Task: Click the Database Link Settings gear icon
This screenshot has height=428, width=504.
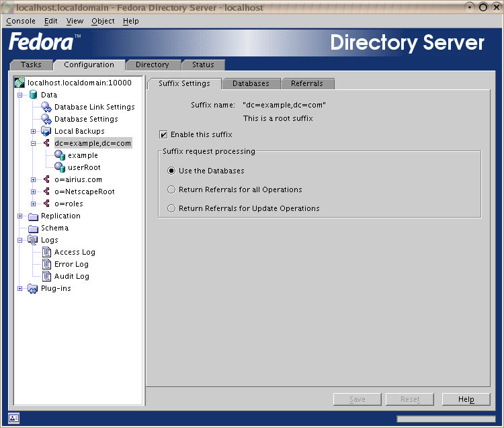Action: click(x=46, y=107)
